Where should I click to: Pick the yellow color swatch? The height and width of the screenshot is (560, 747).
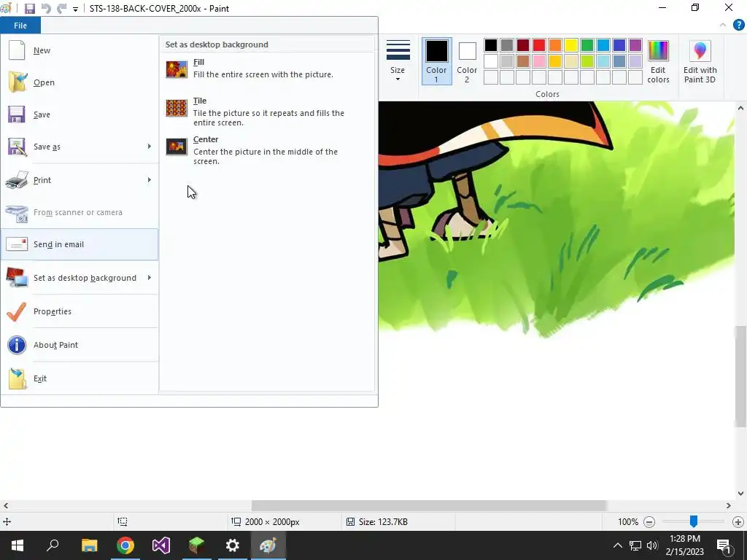570,45
